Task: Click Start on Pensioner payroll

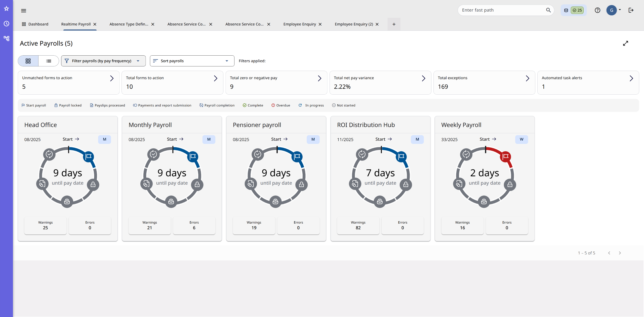Action: pos(279,139)
